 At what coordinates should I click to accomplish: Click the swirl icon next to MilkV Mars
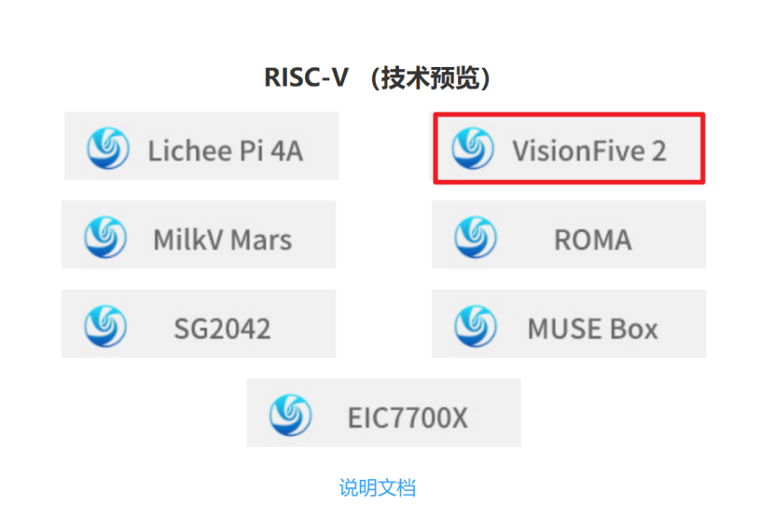tap(104, 237)
